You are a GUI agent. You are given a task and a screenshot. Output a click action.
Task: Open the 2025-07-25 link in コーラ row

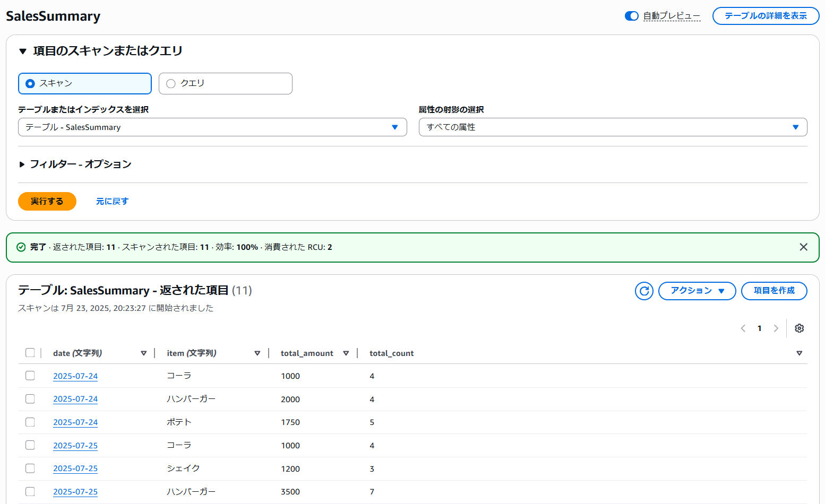(x=75, y=446)
